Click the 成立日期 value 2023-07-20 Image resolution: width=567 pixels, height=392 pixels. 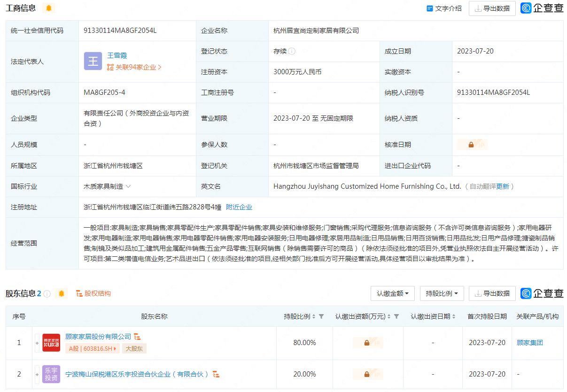(475, 51)
